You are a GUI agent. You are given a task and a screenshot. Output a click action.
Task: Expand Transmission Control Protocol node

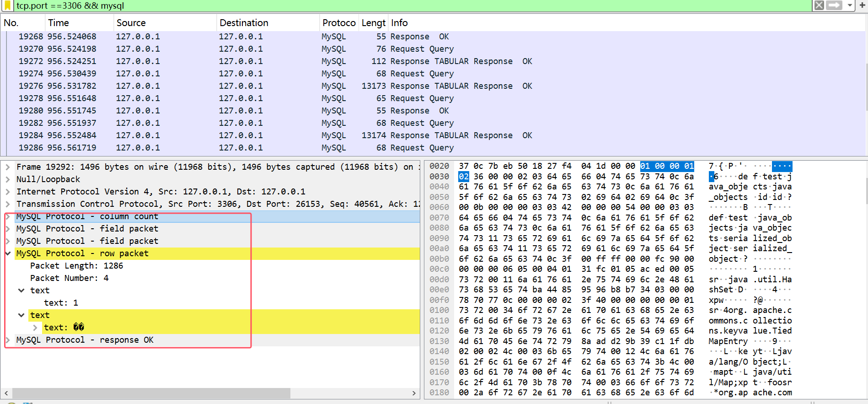[x=8, y=204]
